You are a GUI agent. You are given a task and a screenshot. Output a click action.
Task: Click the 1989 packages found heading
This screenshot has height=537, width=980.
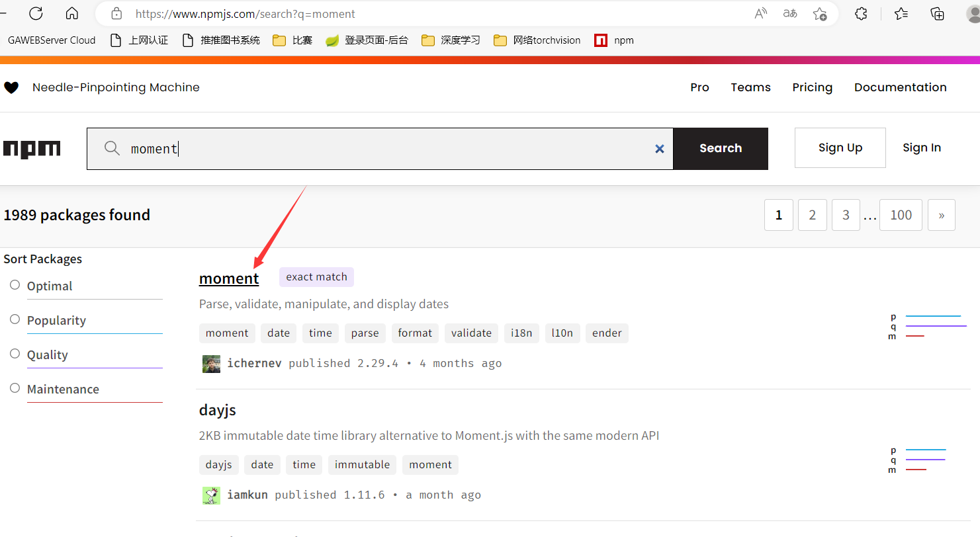click(77, 215)
